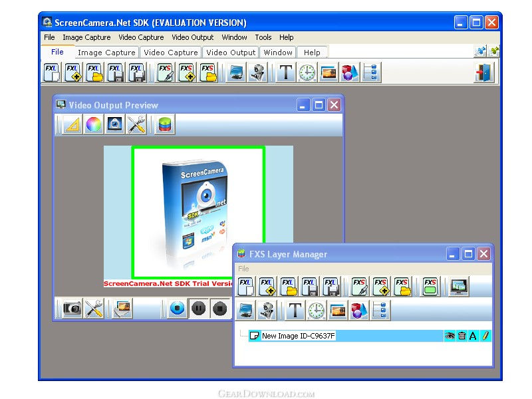Switch to the Help tab
The height and width of the screenshot is (399, 532).
[x=312, y=53]
